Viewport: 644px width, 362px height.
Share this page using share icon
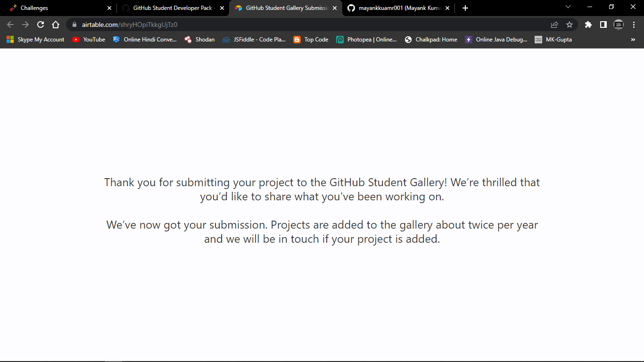point(554,25)
